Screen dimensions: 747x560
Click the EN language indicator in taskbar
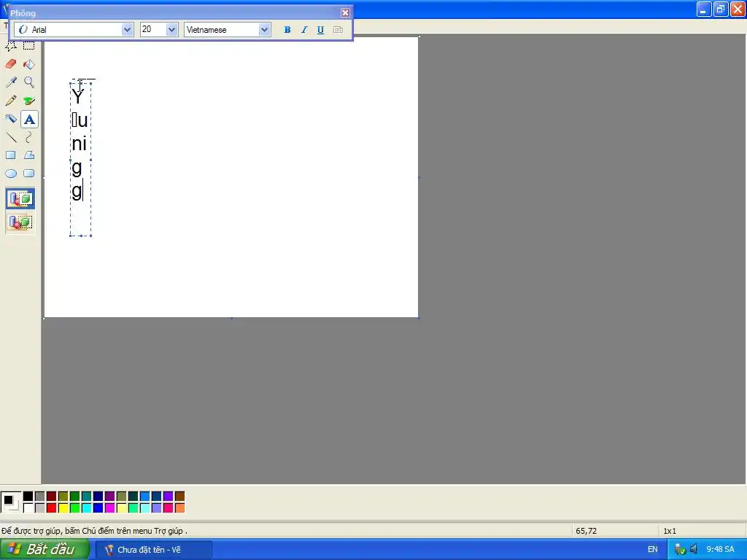[x=653, y=549]
